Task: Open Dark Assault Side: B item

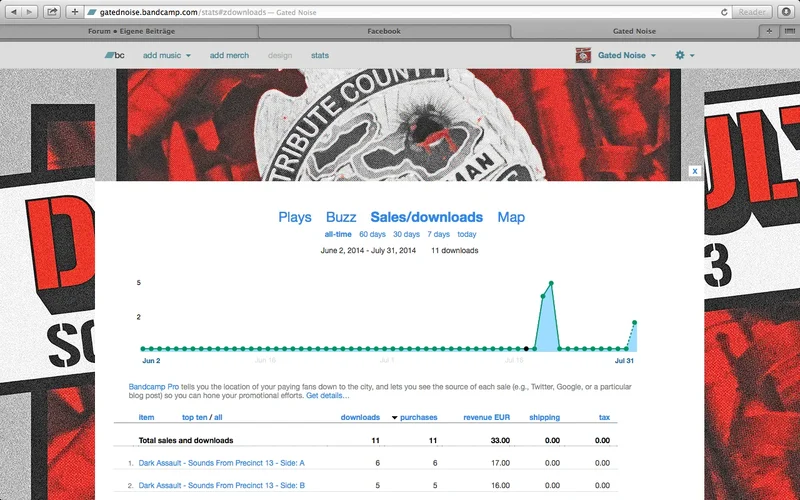Action: click(x=221, y=486)
